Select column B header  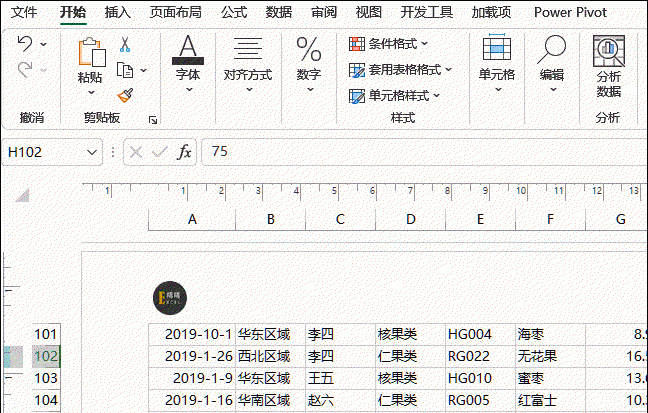point(270,219)
